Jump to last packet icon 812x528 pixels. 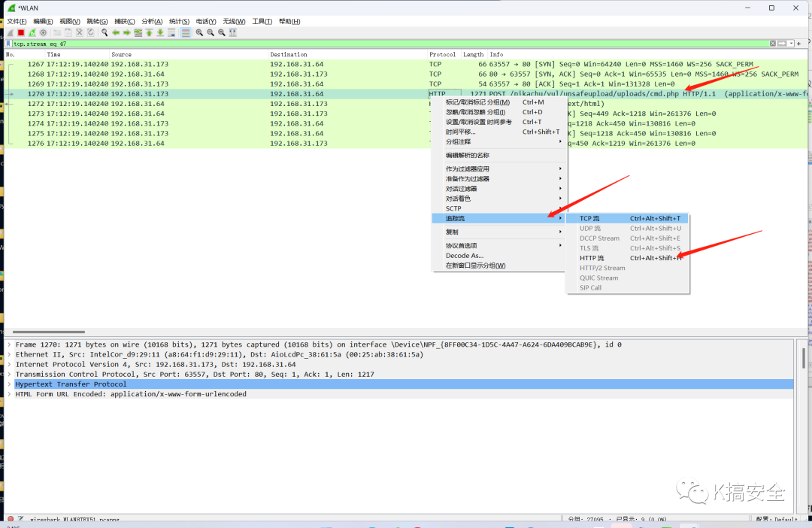(x=161, y=32)
